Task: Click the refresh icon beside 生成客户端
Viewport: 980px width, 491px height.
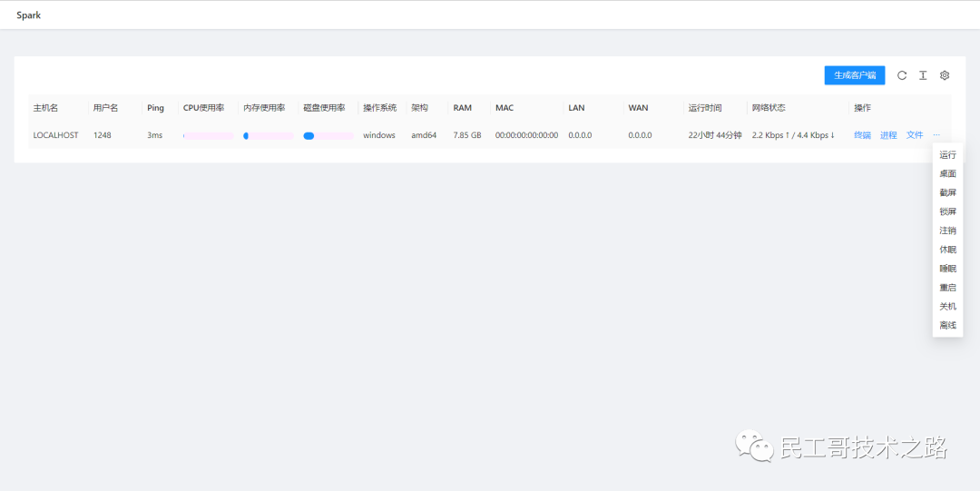Action: pyautogui.click(x=902, y=75)
